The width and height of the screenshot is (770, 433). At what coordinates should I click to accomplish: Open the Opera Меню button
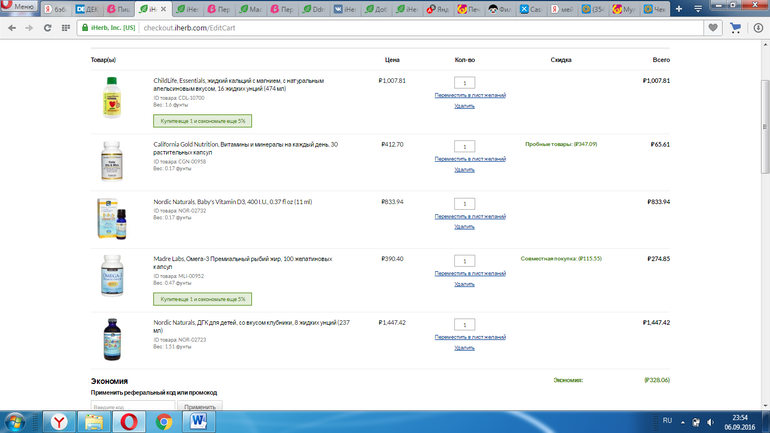(19, 7)
